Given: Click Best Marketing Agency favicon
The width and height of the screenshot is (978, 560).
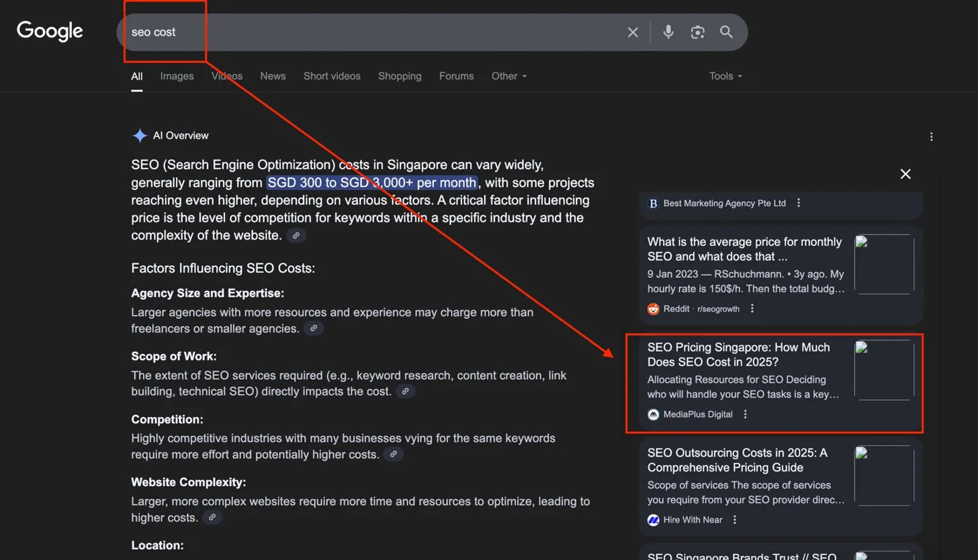Looking at the screenshot, I should pos(654,203).
